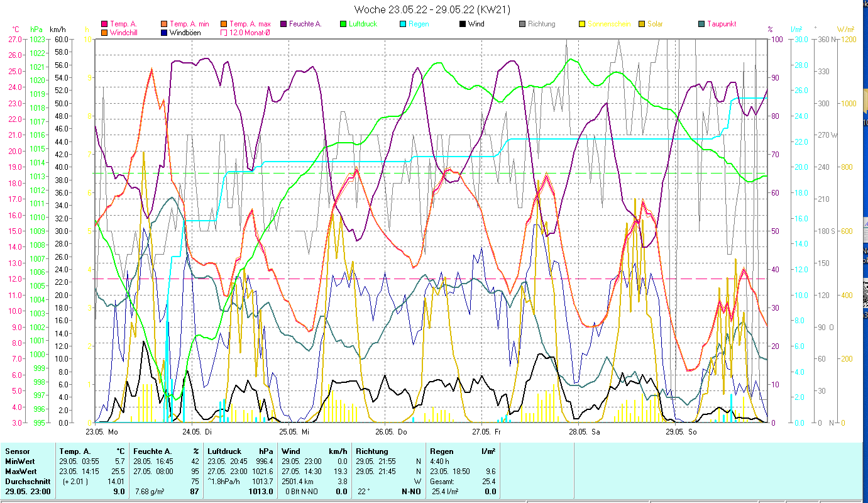Click the hPa axis unit label above the chart
Viewport: 868px width, 503px height.
click(x=36, y=29)
